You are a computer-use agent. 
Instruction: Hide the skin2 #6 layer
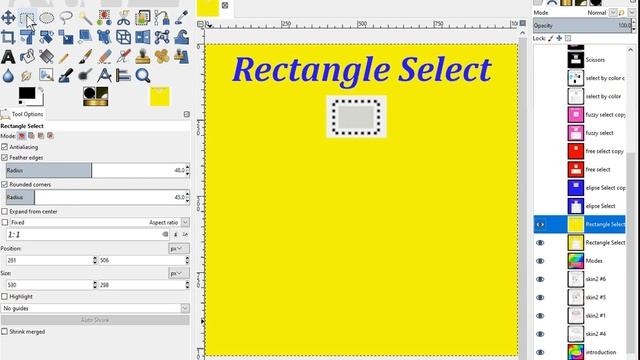coord(540,279)
